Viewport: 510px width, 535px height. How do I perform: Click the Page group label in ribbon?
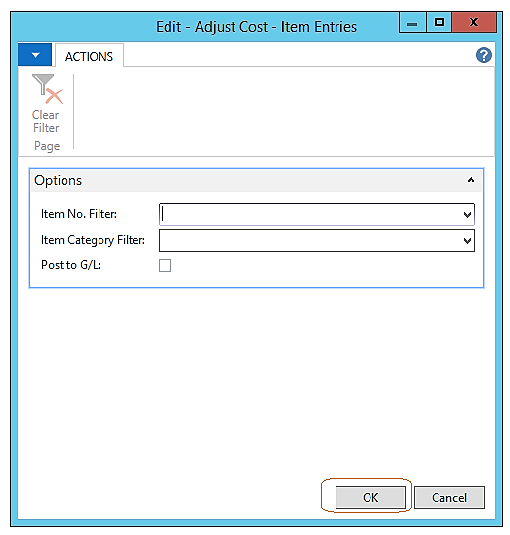47,146
